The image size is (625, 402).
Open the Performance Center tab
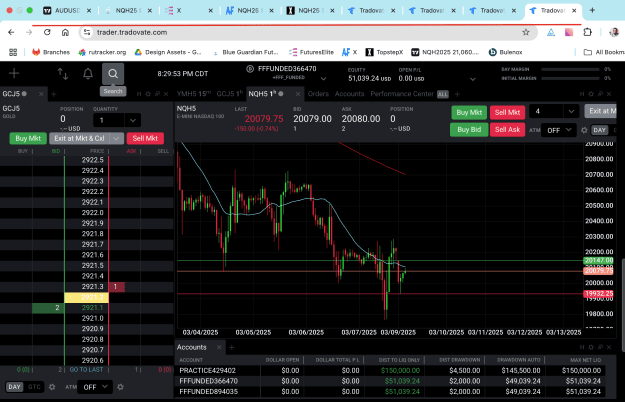click(x=402, y=94)
